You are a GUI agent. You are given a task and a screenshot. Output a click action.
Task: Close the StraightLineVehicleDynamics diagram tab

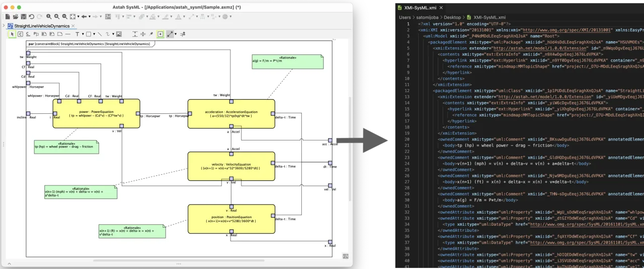[73, 26]
